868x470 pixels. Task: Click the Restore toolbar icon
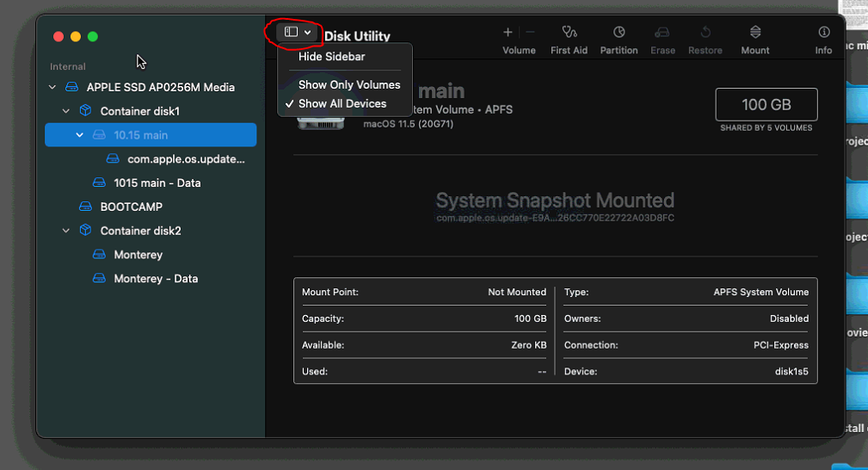705,33
